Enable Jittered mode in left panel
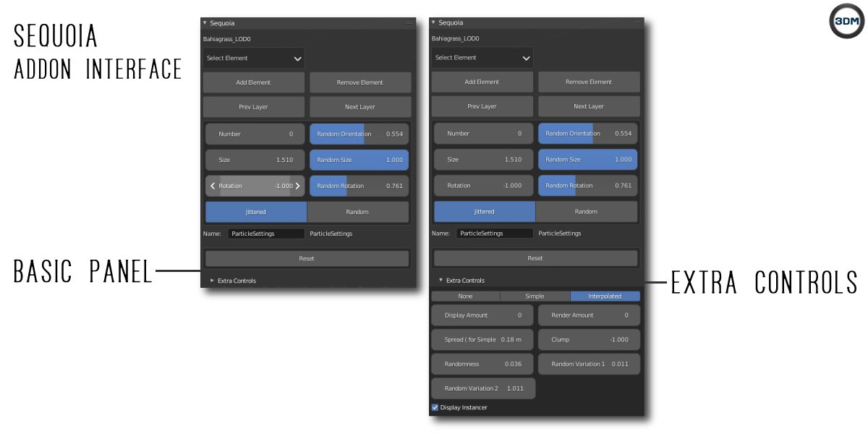868x434 pixels. [x=256, y=212]
